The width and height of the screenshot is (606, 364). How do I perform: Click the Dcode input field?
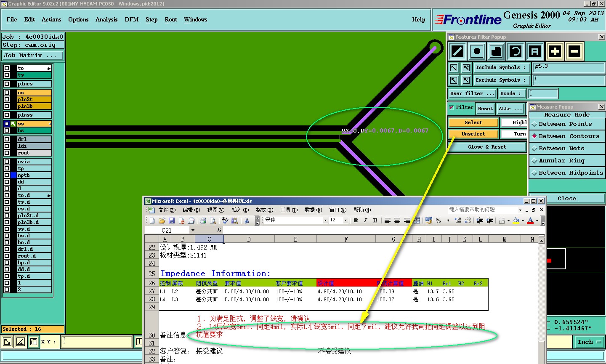click(543, 93)
